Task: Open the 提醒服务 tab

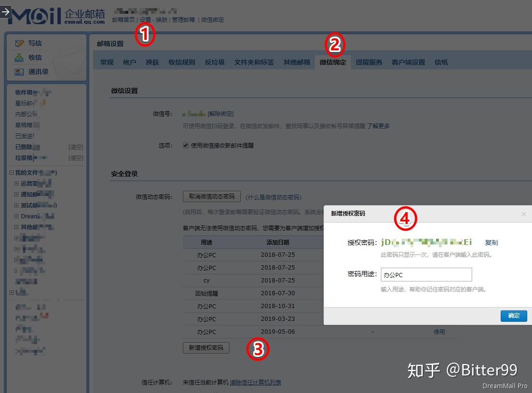Action: 369,62
